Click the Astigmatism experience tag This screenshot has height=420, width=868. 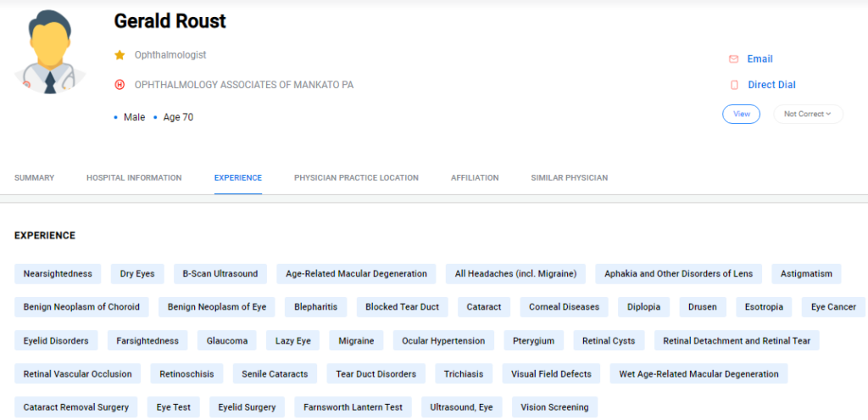tap(806, 274)
